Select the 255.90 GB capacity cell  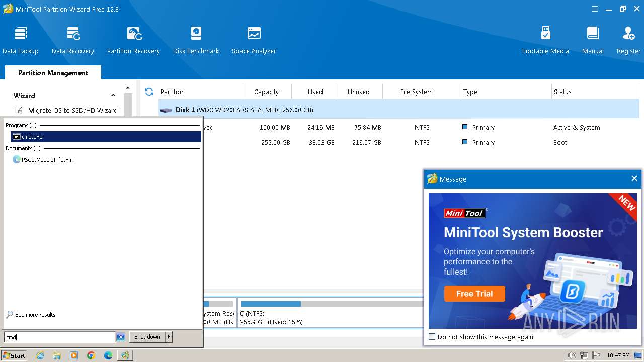(276, 143)
